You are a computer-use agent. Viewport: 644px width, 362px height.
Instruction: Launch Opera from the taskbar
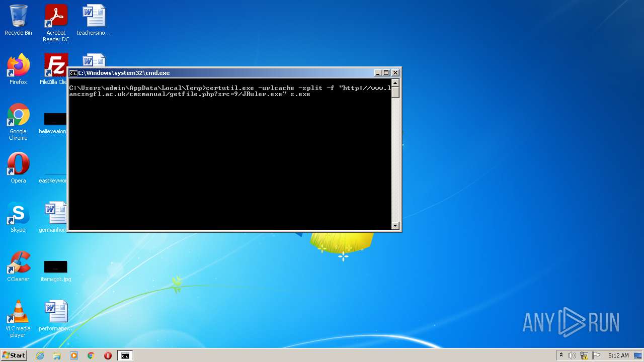108,355
